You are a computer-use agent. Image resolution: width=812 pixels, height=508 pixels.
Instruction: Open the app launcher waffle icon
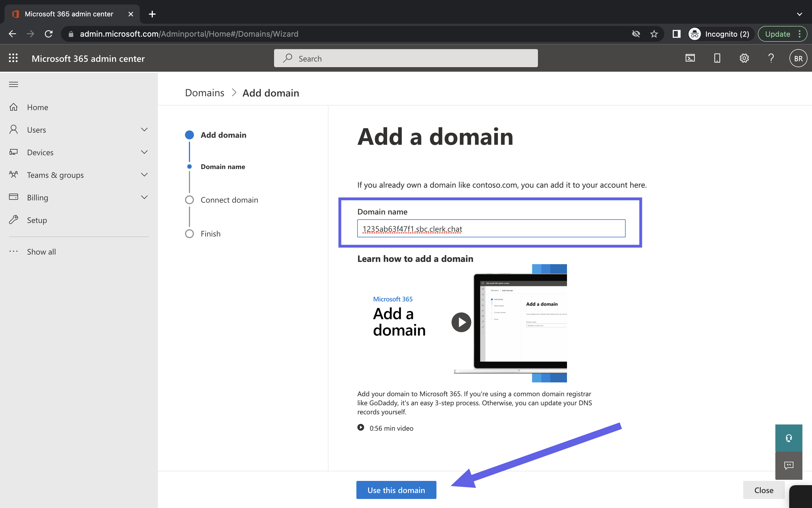(x=14, y=58)
